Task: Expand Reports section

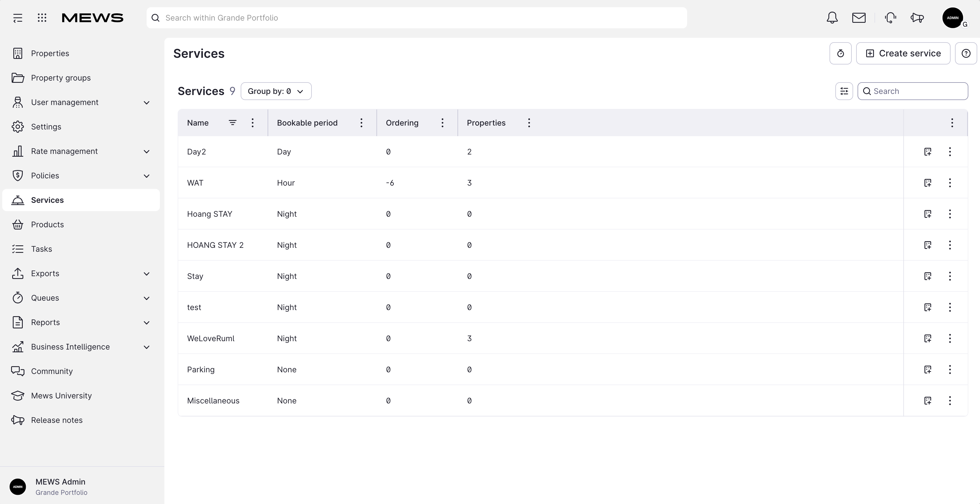Action: coord(147,322)
